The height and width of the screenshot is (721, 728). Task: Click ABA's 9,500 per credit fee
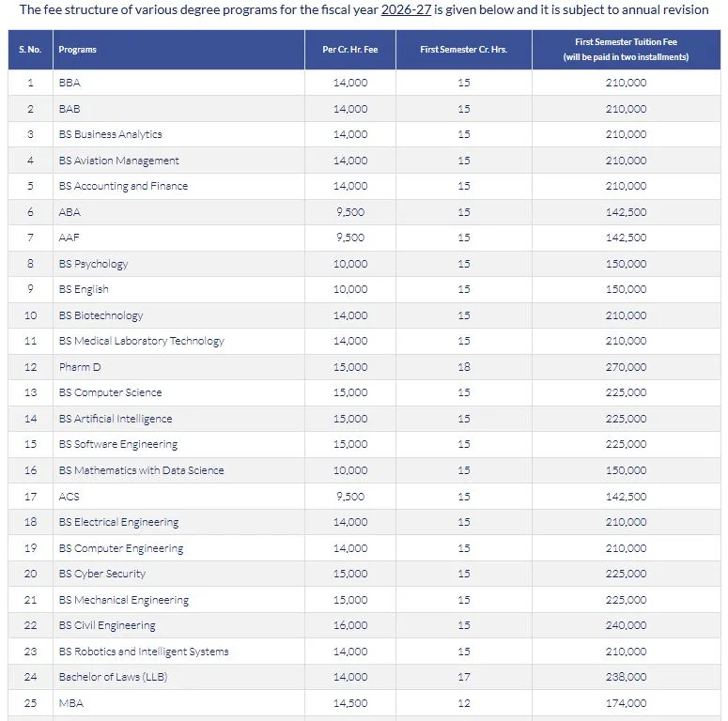tap(350, 212)
